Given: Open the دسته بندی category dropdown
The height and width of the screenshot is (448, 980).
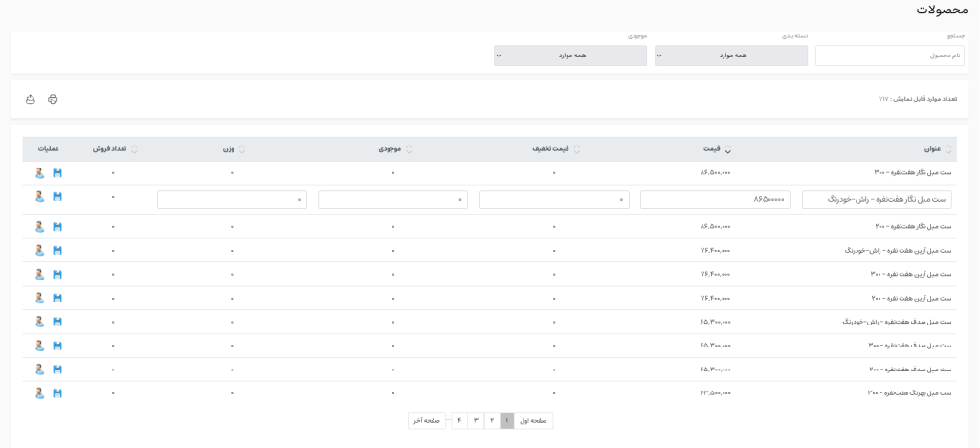Looking at the screenshot, I should (x=731, y=56).
